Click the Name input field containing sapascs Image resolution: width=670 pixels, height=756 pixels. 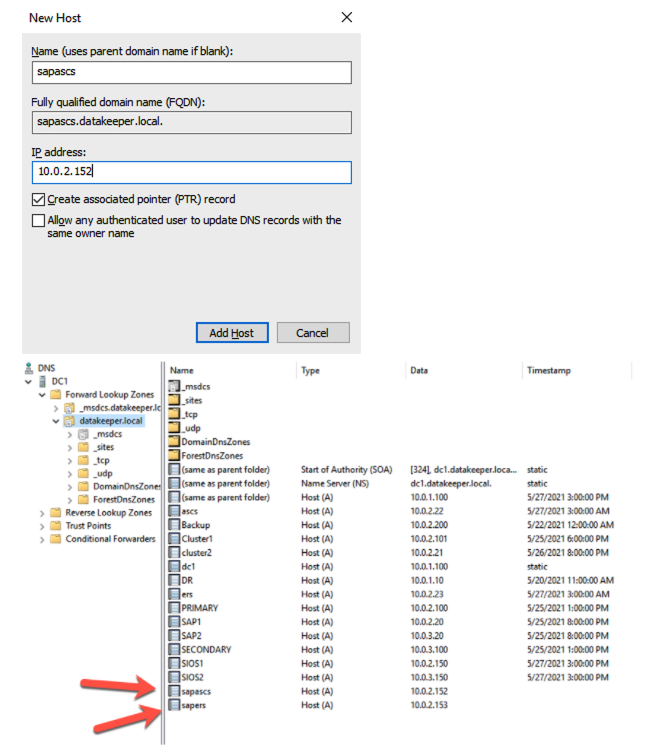coord(191,72)
